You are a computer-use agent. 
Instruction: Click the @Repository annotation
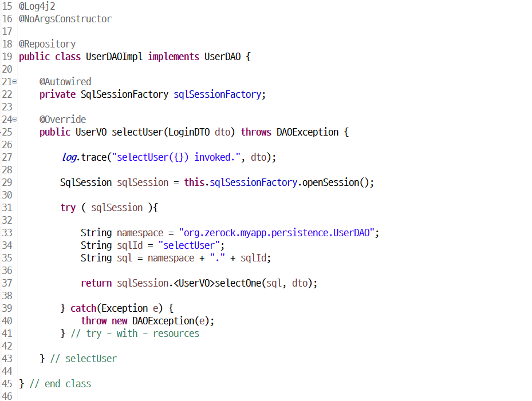[x=47, y=44]
